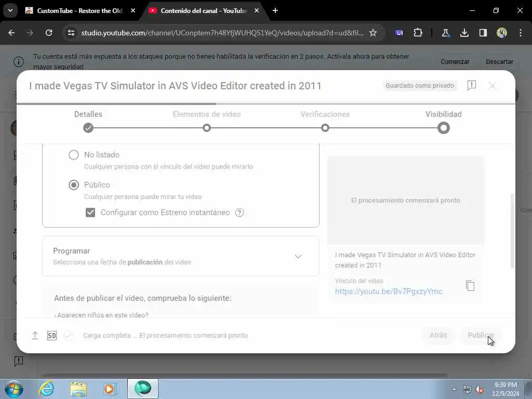Switch to the CustomTube browser tab
The height and width of the screenshot is (399, 532).
click(x=79, y=10)
